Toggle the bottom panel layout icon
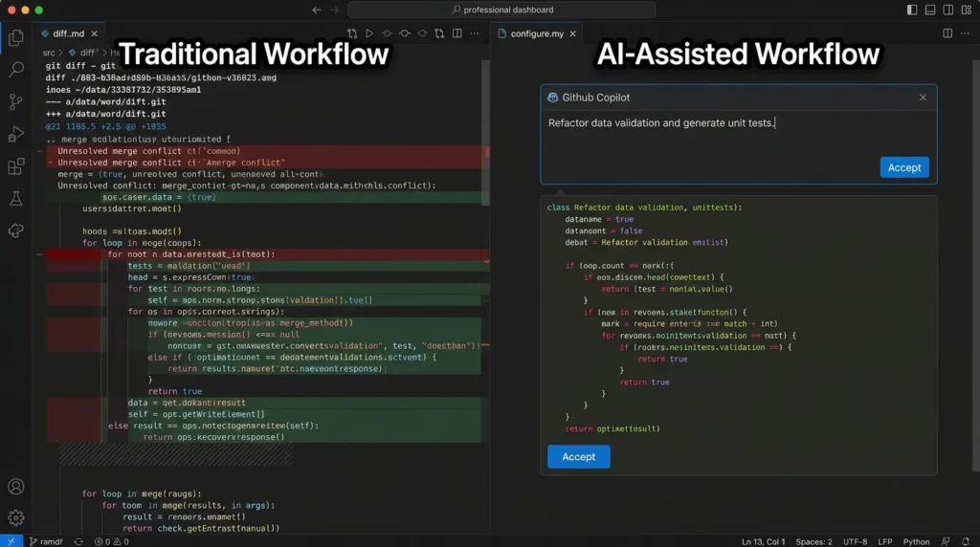Image resolution: width=980 pixels, height=547 pixels. coord(930,10)
